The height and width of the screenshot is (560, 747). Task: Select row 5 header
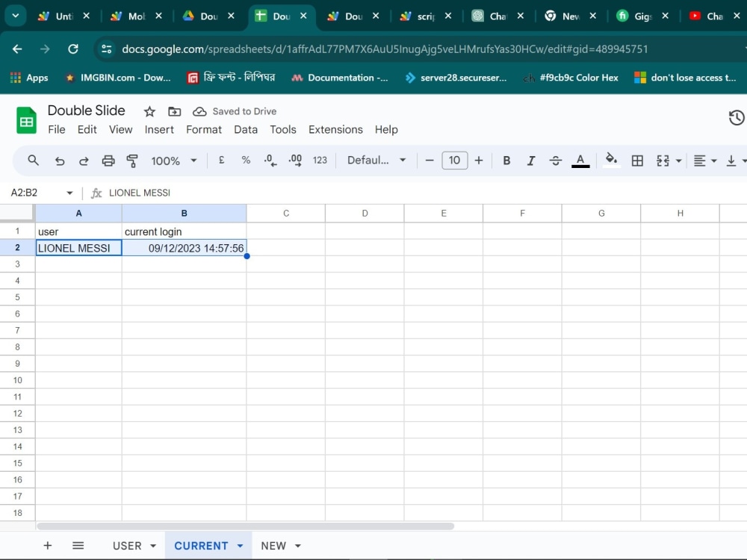point(18,297)
